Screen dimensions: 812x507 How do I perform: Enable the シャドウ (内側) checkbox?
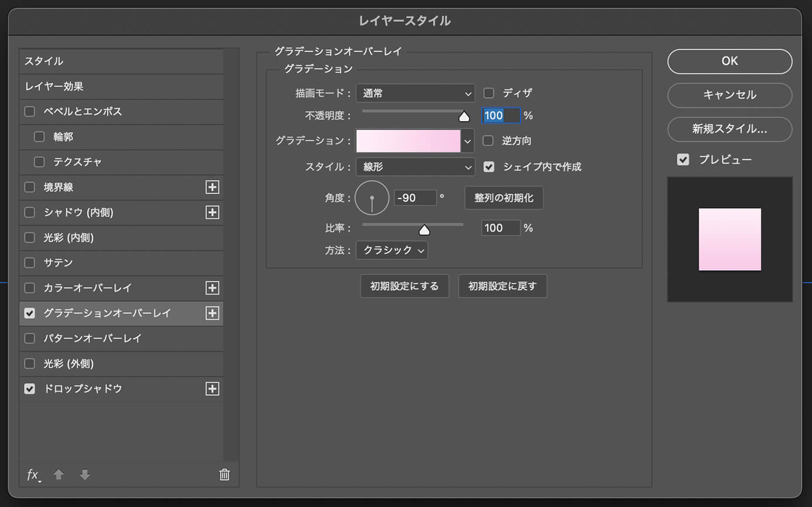pos(30,212)
